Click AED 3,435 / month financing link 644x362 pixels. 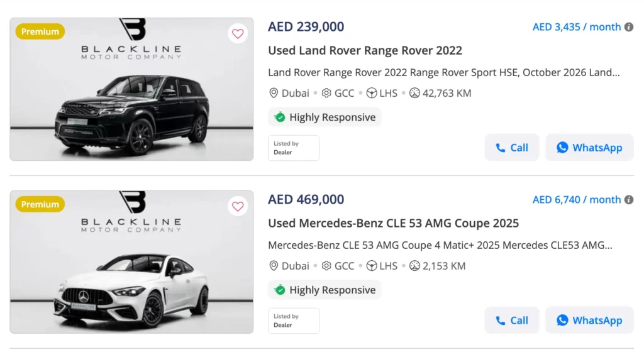(577, 27)
